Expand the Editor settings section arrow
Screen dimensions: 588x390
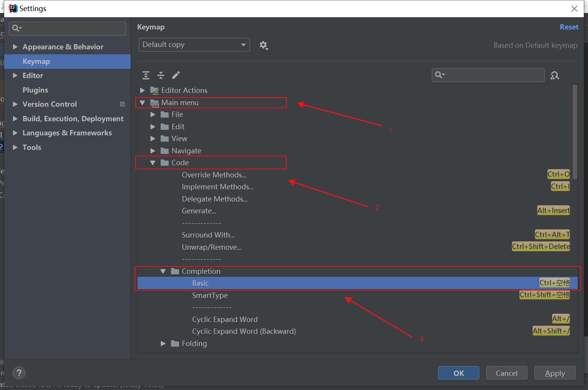[15, 75]
